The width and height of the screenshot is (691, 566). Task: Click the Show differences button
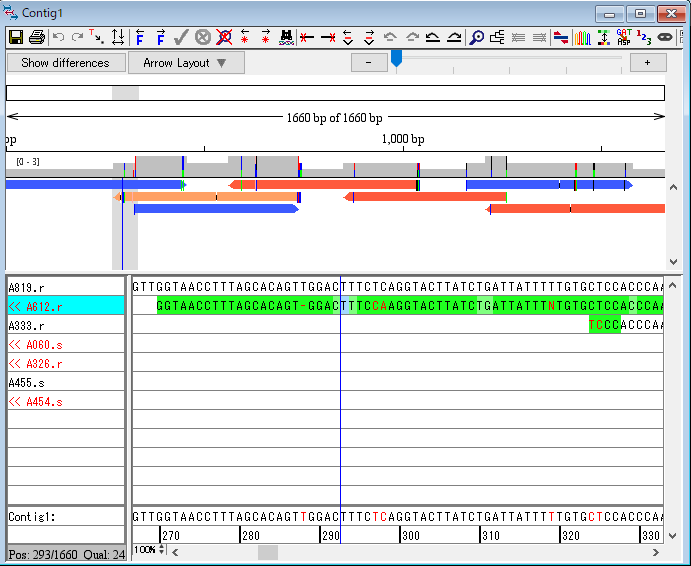(x=66, y=63)
